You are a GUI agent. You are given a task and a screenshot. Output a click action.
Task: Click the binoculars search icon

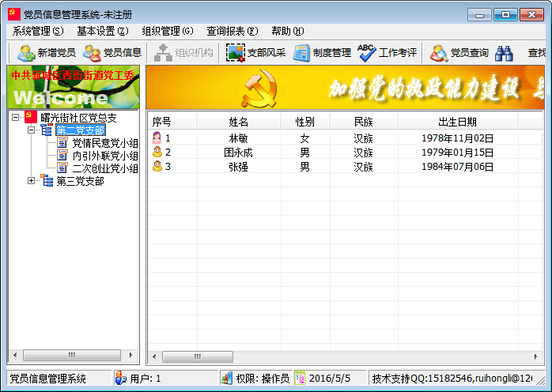click(505, 53)
